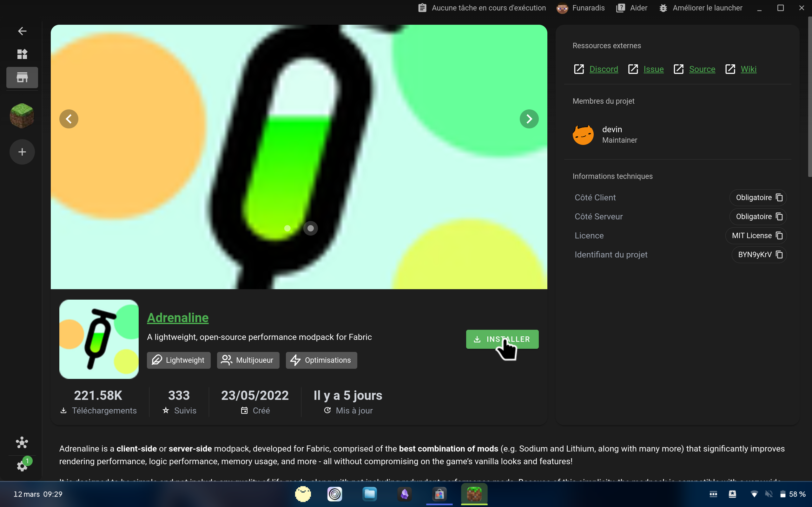Open the store icon in sidebar

tap(22, 77)
